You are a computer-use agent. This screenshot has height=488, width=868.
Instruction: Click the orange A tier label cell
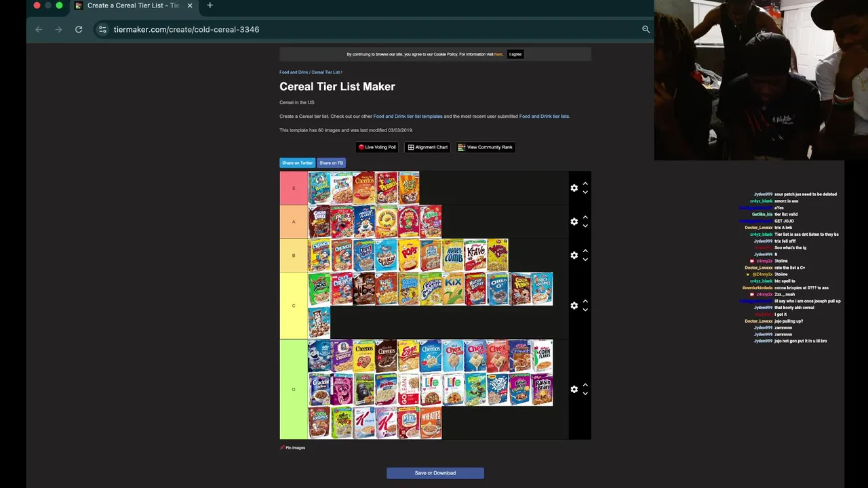pyautogui.click(x=294, y=222)
